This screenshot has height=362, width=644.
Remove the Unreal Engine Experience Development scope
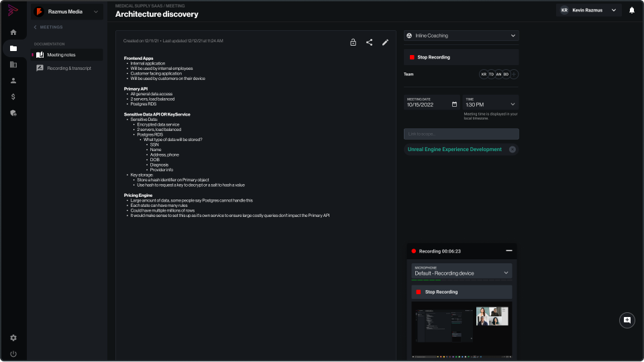[512, 149]
